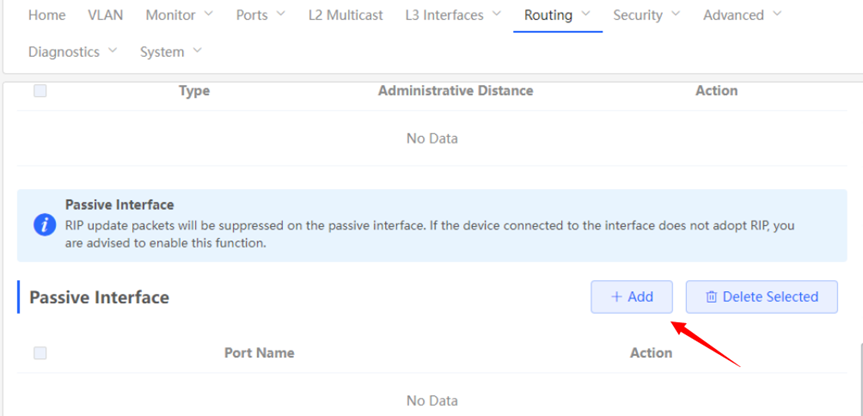The image size is (863, 416).
Task: Select the Routing menu tab
Action: tap(549, 15)
